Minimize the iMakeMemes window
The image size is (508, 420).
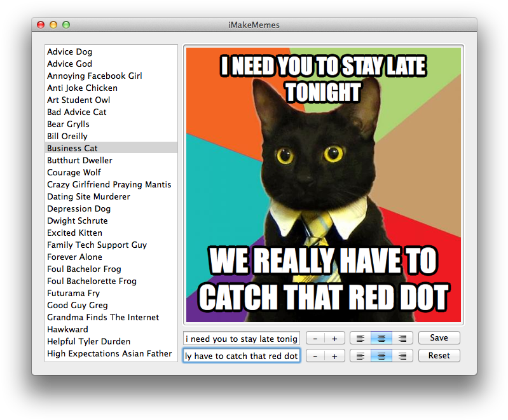pyautogui.click(x=53, y=25)
